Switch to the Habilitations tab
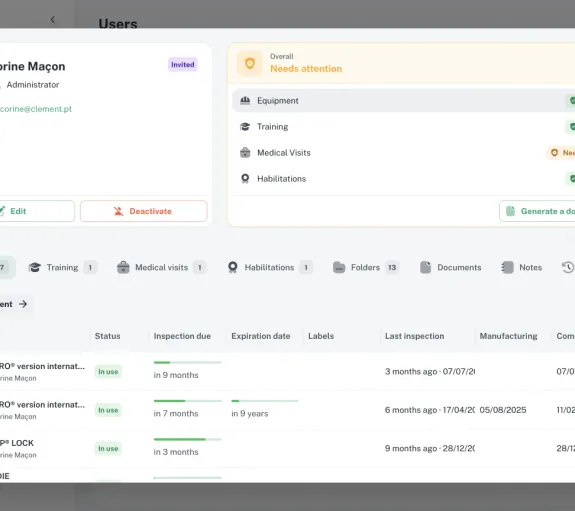 click(x=270, y=267)
